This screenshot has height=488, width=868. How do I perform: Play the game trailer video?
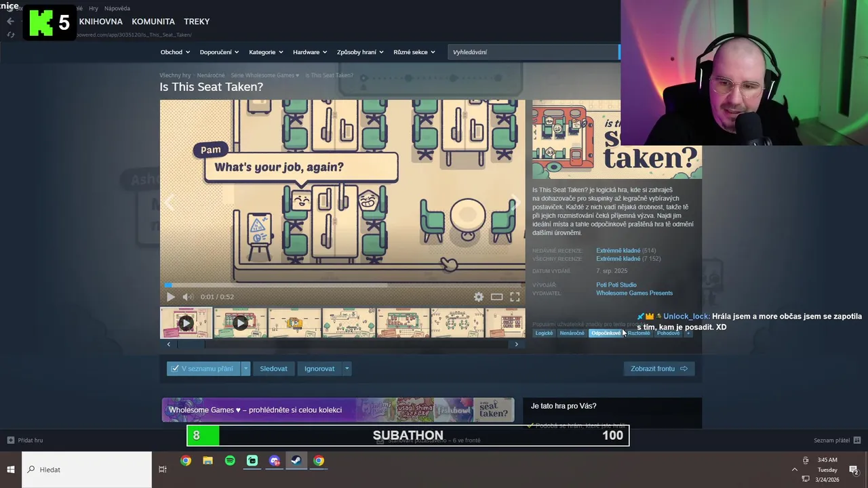[170, 297]
